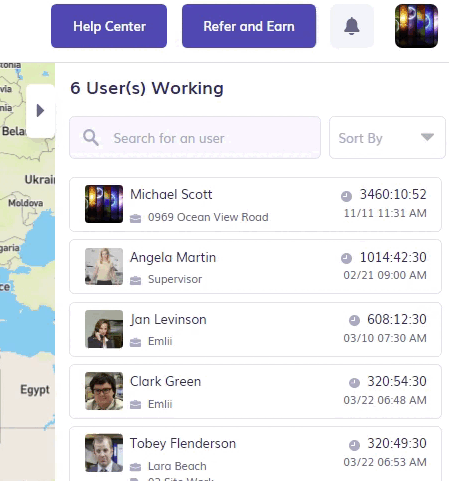Click the briefcase icon next to 0969 Ocean View Road
This screenshot has height=481, width=449.
click(135, 218)
